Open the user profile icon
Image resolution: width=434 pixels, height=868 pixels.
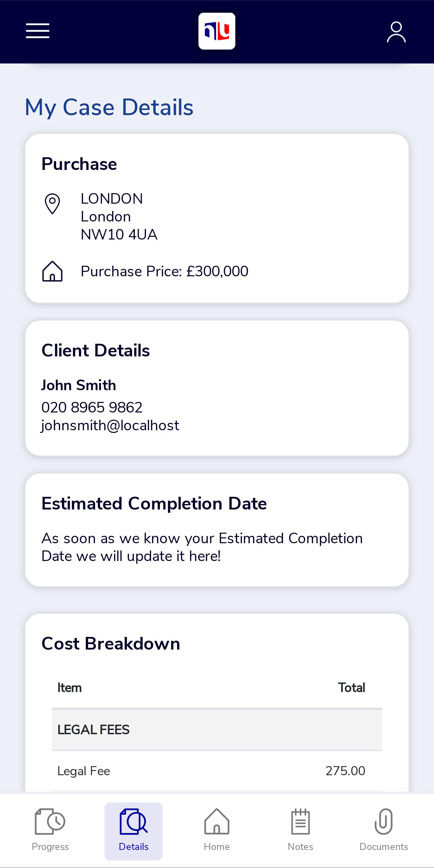point(396,32)
